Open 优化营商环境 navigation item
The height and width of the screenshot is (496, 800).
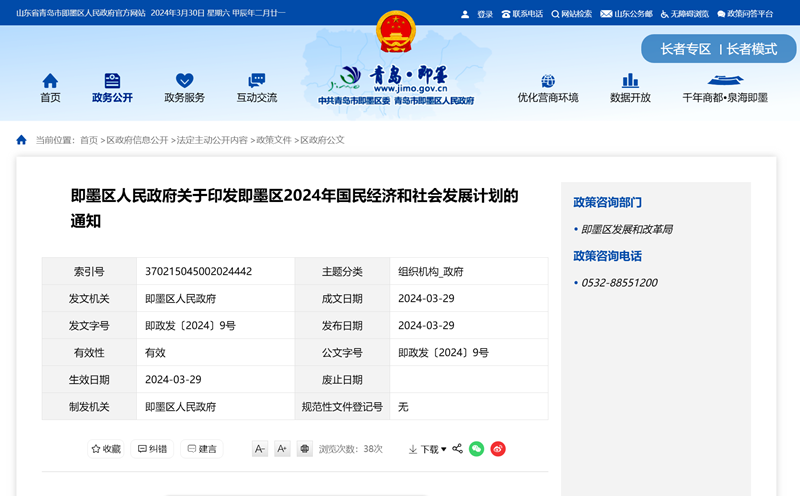point(547,88)
